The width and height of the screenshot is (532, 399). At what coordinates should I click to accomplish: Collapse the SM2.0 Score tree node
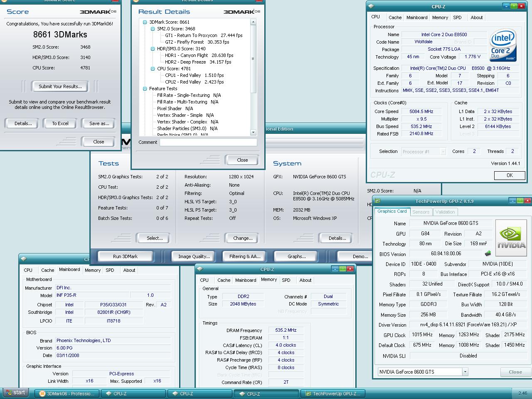tap(153, 29)
